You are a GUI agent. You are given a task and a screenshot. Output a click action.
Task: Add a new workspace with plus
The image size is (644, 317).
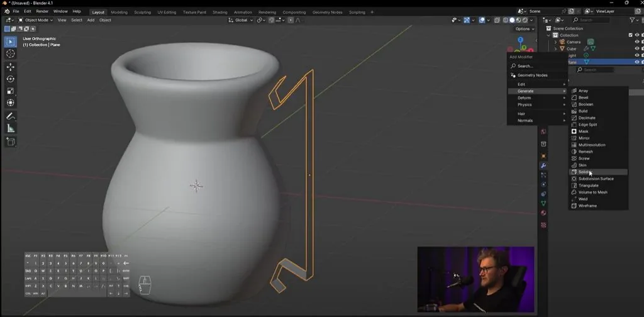(x=372, y=13)
